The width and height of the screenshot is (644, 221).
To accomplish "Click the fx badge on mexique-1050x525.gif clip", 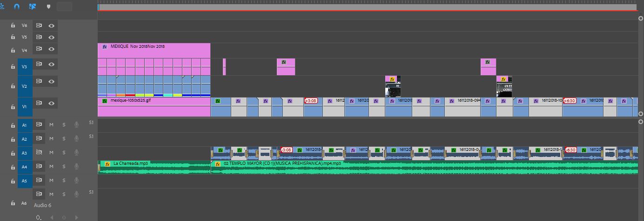I will pyautogui.click(x=105, y=100).
